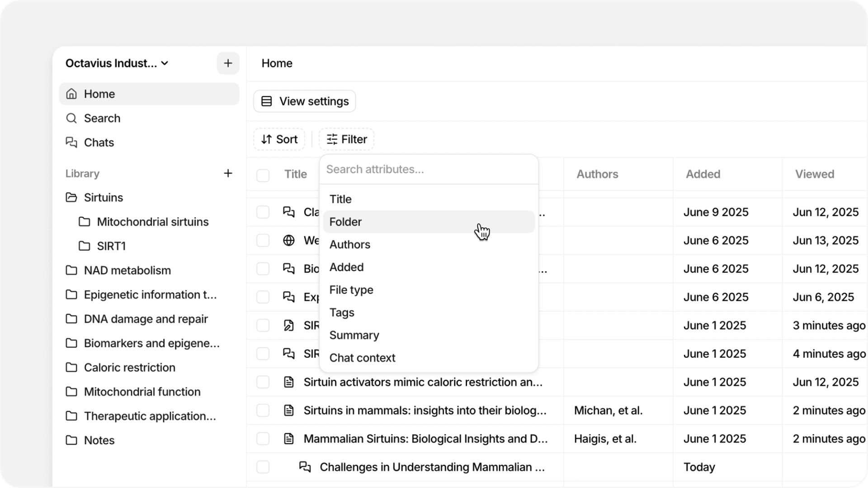868x488 pixels.
Task: Click chat icon in row viewed Jun 6, 2025
Action: click(x=289, y=297)
